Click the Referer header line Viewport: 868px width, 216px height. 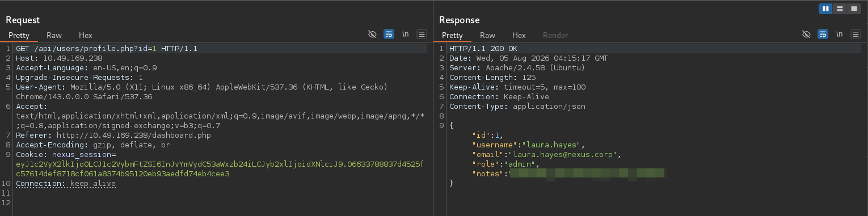[x=113, y=135]
